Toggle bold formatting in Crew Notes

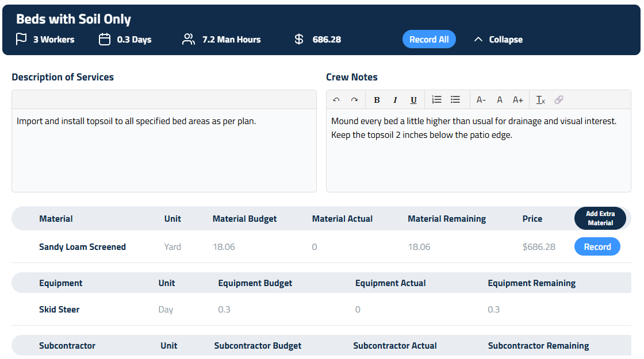pyautogui.click(x=377, y=100)
